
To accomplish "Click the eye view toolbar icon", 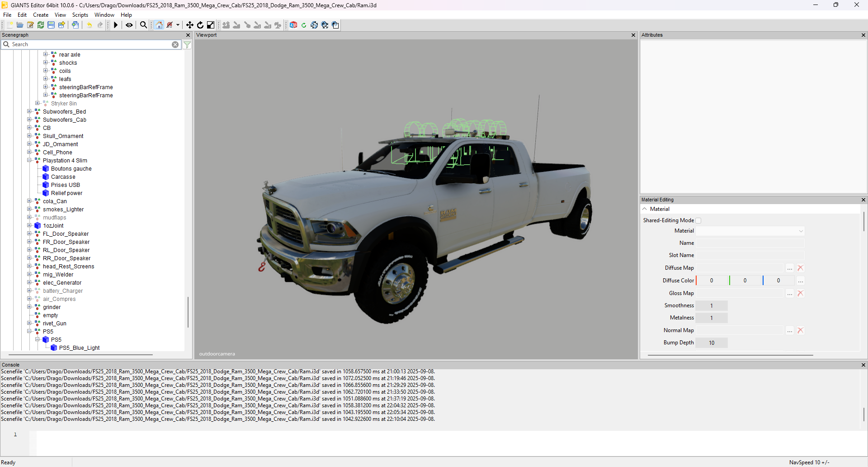I will click(x=129, y=25).
